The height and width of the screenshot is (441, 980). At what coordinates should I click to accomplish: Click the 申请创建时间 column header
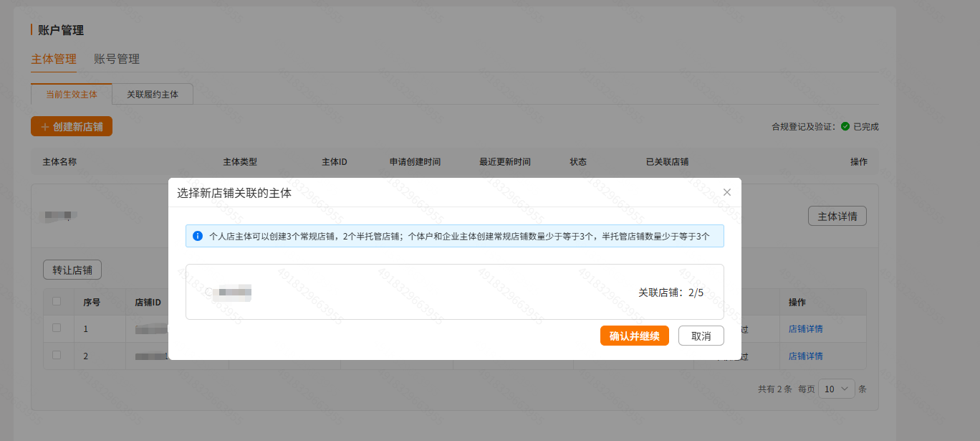[415, 161]
